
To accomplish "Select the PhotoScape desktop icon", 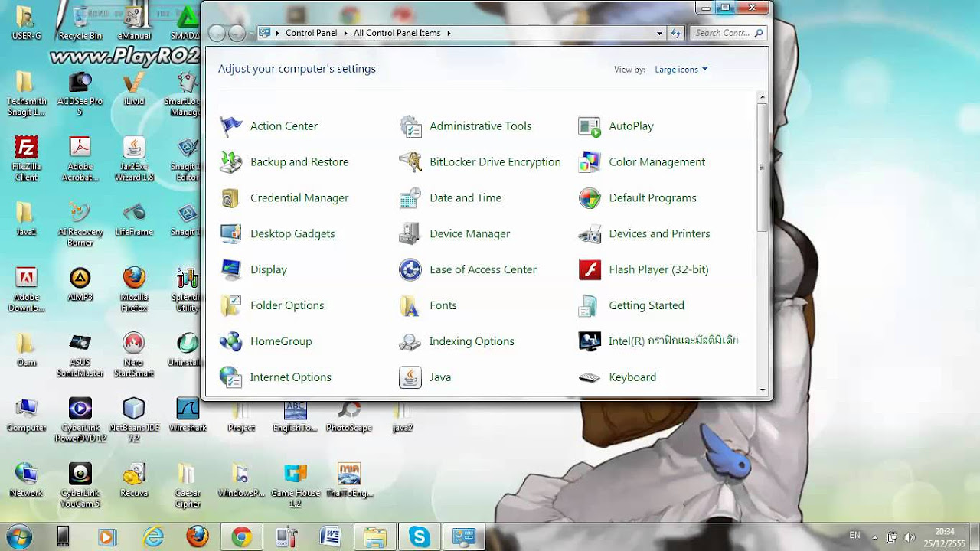I will pos(349,416).
